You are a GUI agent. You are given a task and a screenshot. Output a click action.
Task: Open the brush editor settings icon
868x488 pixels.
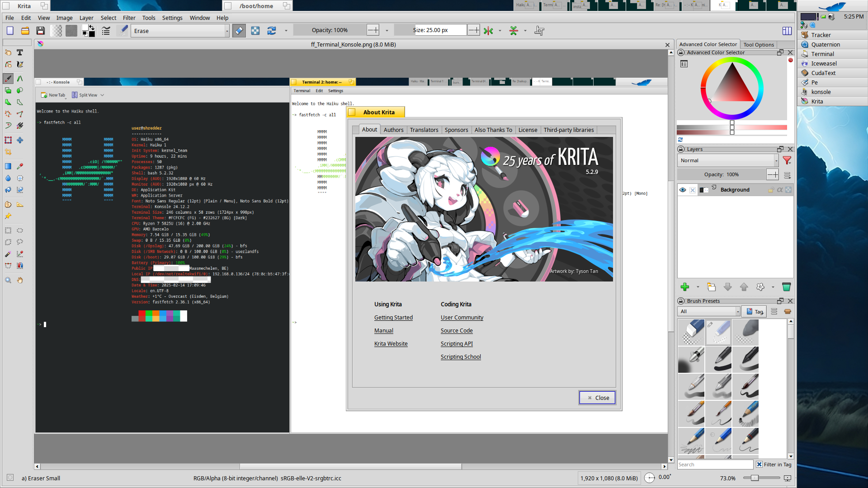pos(106,31)
